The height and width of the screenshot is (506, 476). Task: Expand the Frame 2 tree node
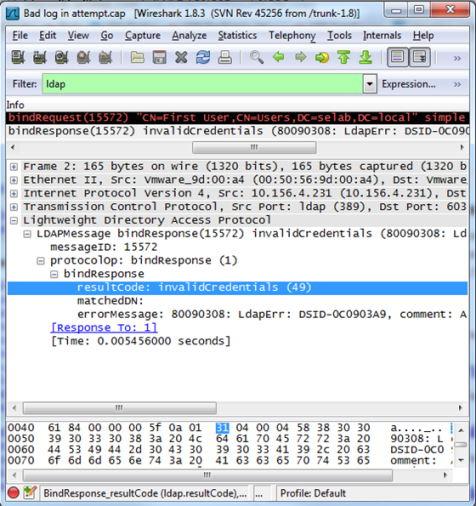[x=14, y=166]
